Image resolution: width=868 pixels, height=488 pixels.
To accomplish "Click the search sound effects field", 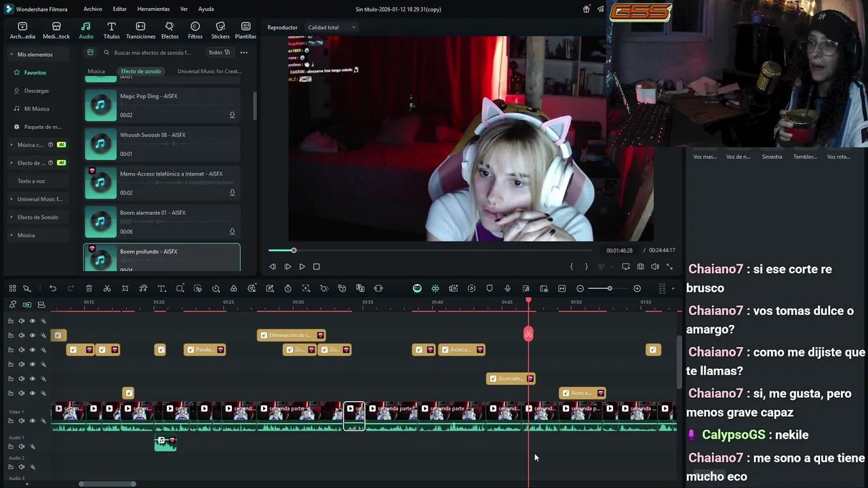I will point(153,52).
